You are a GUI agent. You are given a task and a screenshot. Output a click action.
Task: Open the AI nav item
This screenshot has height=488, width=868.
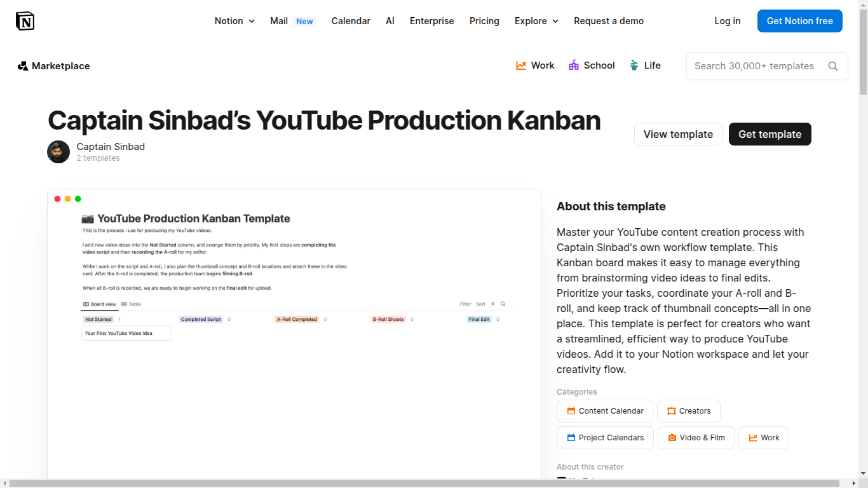click(x=390, y=21)
